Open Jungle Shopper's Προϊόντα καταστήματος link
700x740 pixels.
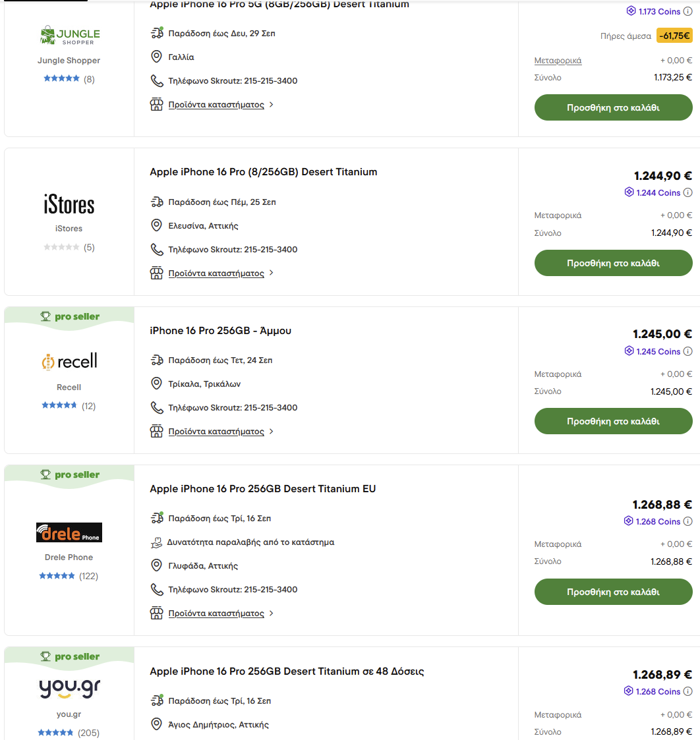pyautogui.click(x=216, y=105)
